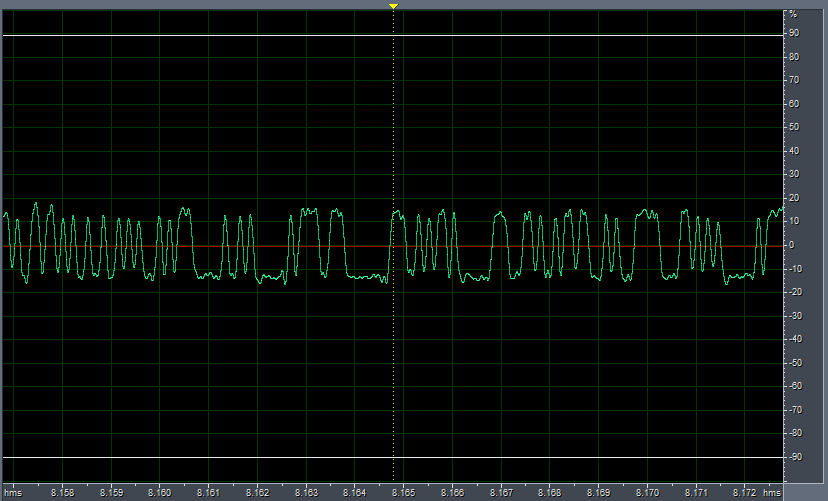The height and width of the screenshot is (501, 828).
Task: Click the 8.167 time ruler label
Action: pos(501,493)
